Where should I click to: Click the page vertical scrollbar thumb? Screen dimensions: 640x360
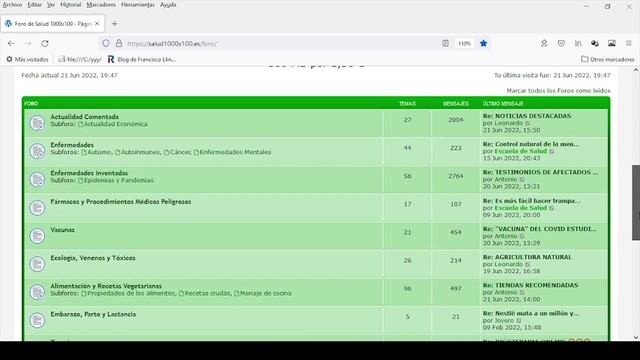point(636,202)
